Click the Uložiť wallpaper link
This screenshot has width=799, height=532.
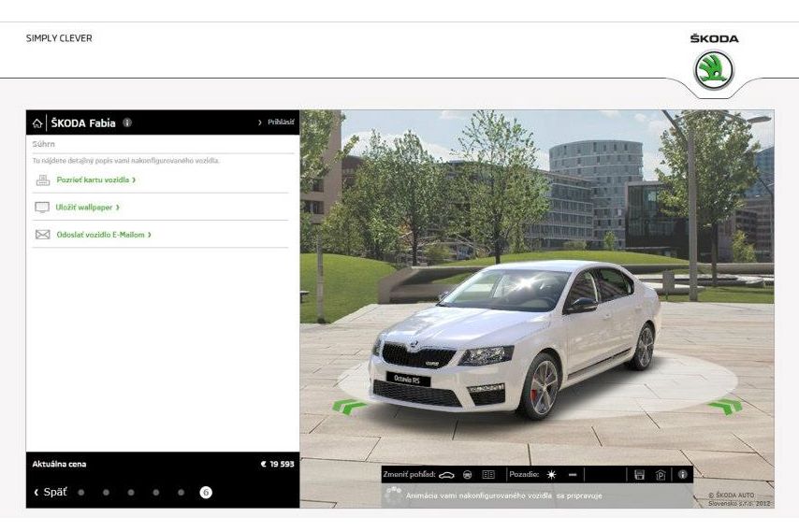tap(88, 207)
